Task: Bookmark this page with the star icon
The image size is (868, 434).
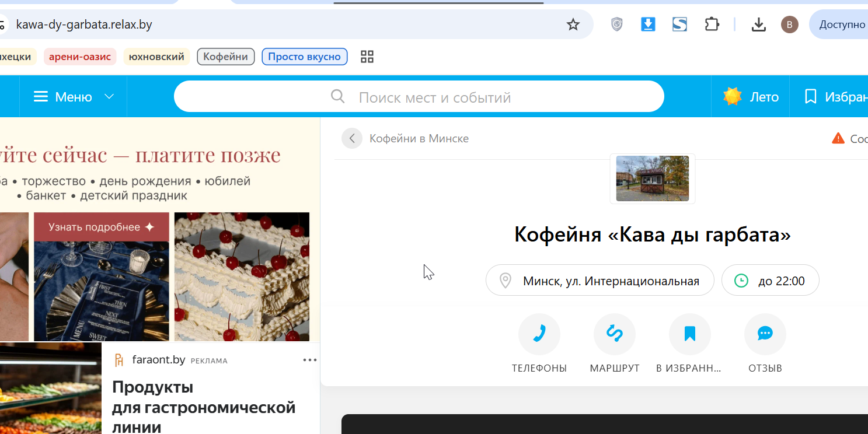Action: pos(573,24)
